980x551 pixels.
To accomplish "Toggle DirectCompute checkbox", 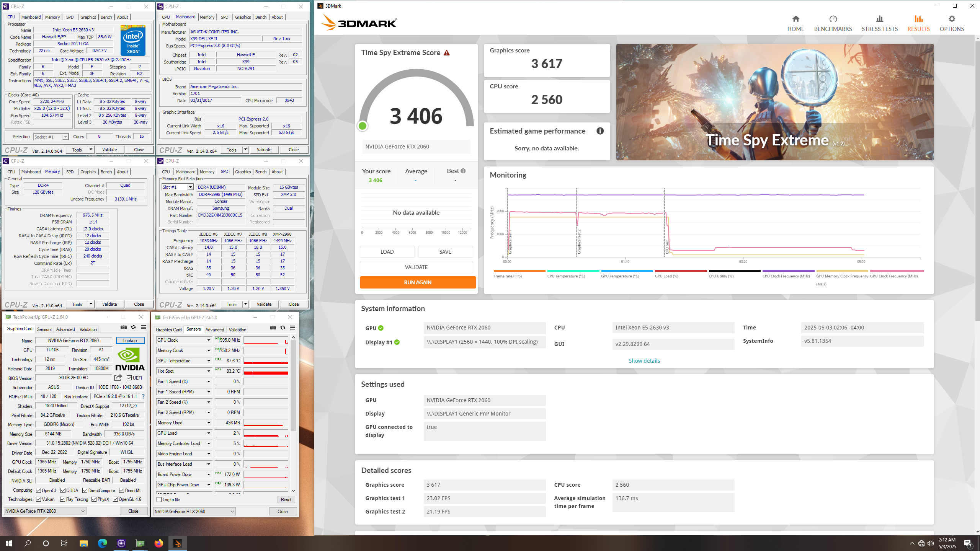I will click(x=85, y=491).
